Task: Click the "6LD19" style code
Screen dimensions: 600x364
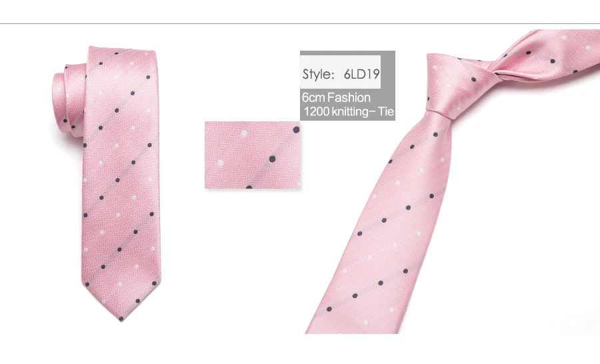Action: click(x=361, y=73)
